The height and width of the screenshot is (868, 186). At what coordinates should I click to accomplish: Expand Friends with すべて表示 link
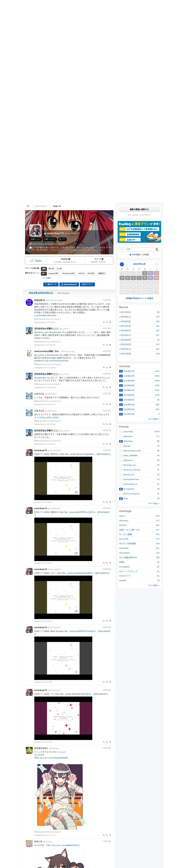154,503
